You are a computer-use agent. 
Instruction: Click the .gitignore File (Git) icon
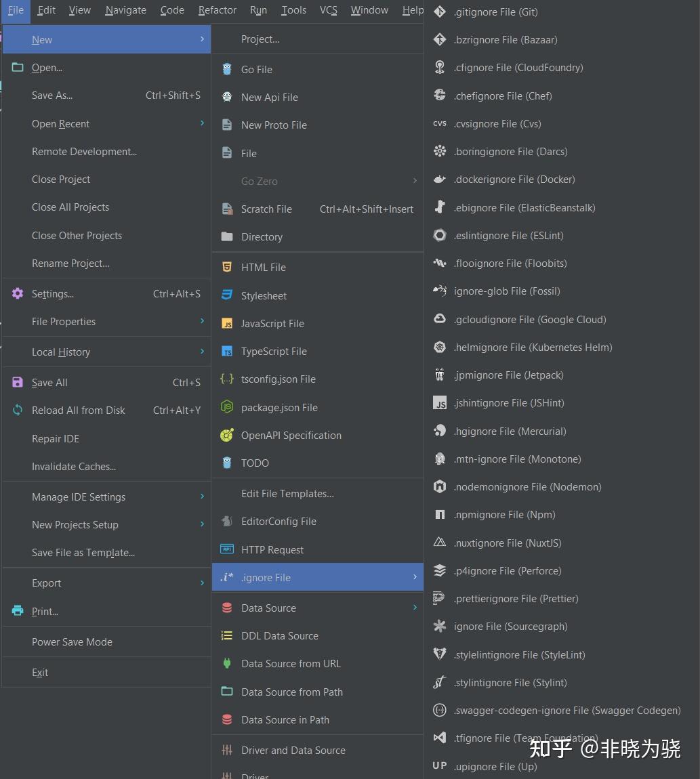440,12
